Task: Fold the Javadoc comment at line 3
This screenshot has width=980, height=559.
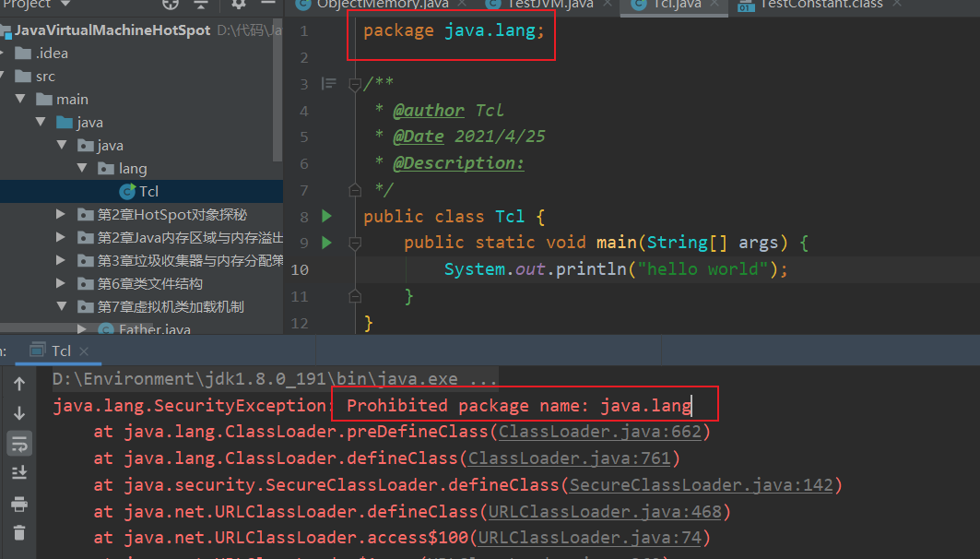Action: [354, 84]
